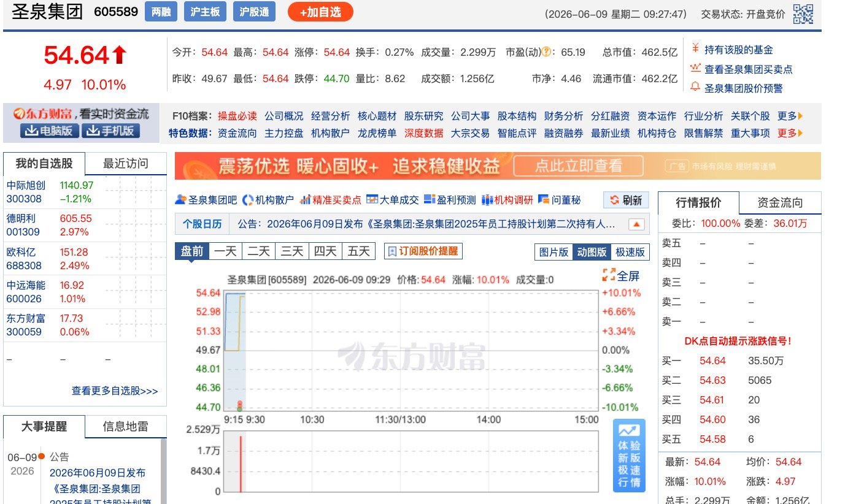This screenshot has width=864, height=504.
Task: Open 龙虎榜单 data link
Action: [x=377, y=133]
